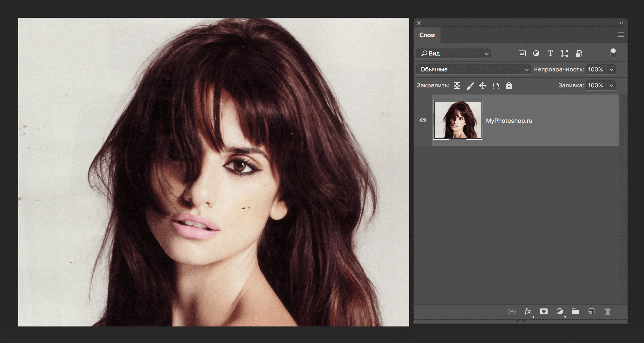Open the layers panel flyout menu
The width and height of the screenshot is (644, 343).
(621, 35)
